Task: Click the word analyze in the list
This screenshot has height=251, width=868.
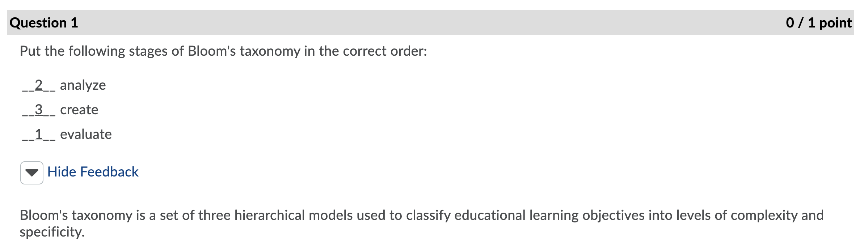Action: point(83,85)
